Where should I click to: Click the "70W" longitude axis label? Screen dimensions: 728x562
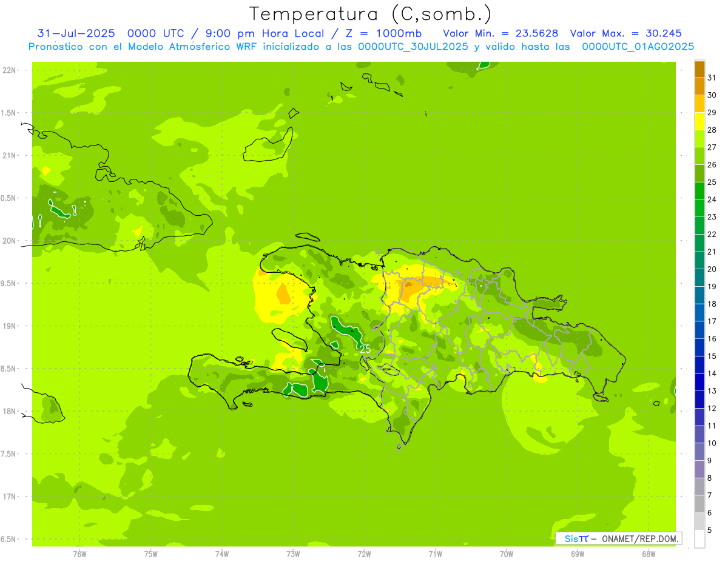507,554
